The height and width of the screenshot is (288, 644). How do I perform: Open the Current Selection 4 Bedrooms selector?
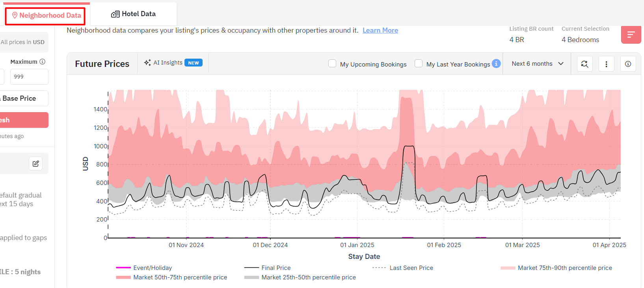pyautogui.click(x=580, y=40)
